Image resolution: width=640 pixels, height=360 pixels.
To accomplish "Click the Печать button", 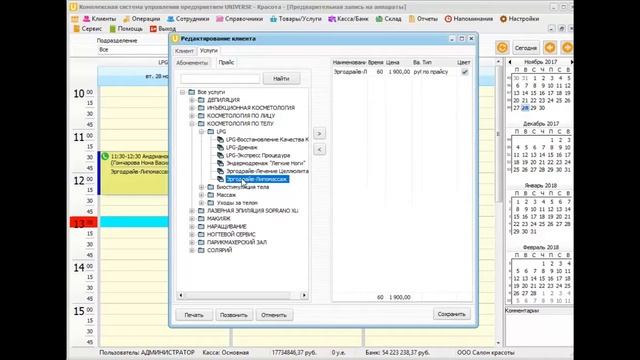I will click(194, 315).
